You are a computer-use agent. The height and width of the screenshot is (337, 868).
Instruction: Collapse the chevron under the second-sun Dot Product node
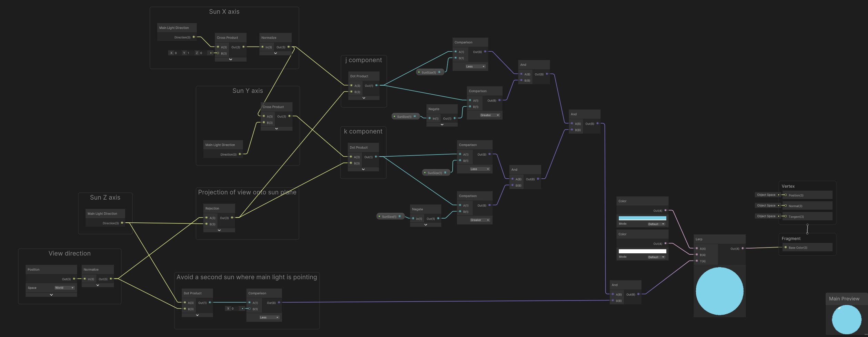click(197, 315)
